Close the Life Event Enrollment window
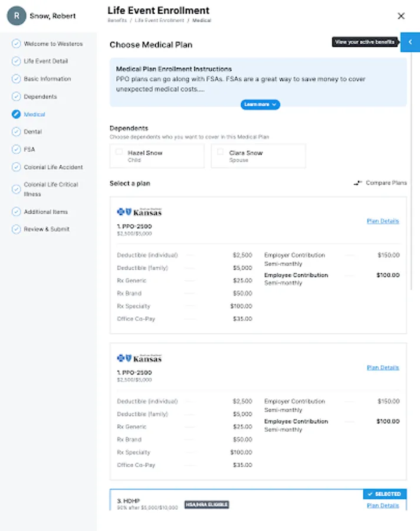Screen dimensions: 420x531 pyautogui.click(x=401, y=16)
